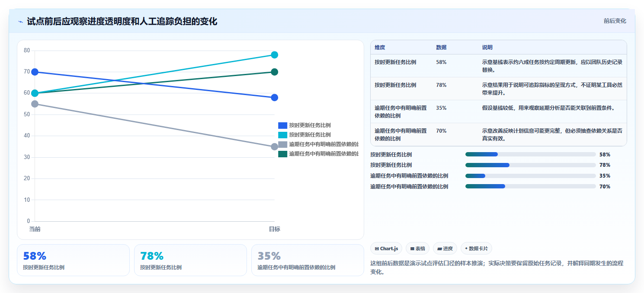Click the green data point at 70 on 目标

coord(274,72)
